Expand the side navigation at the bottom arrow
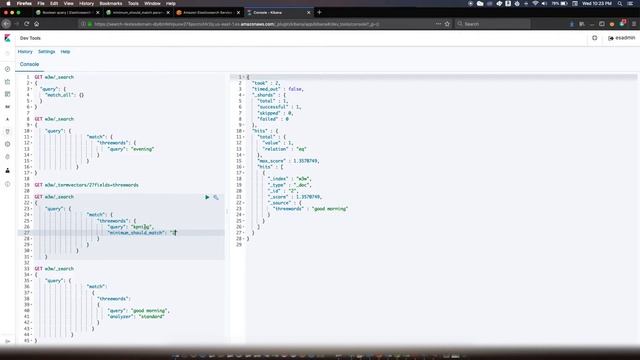 tap(7, 341)
